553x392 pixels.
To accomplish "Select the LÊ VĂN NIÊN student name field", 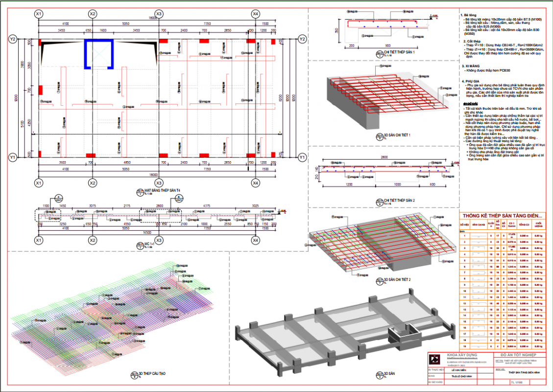I will pos(459,370).
